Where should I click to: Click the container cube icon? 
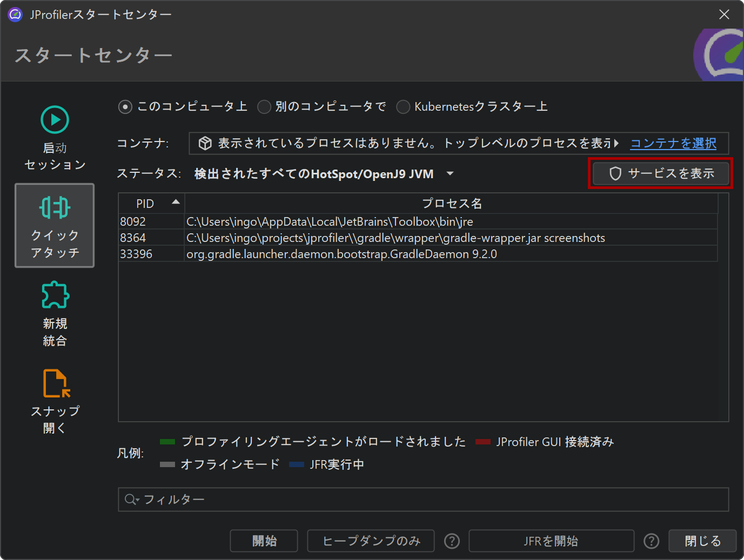click(205, 143)
